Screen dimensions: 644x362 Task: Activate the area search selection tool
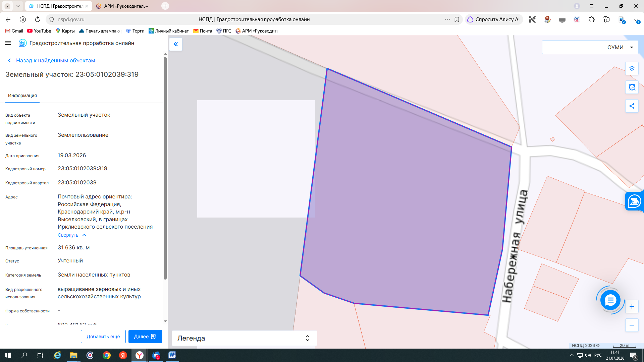click(632, 87)
